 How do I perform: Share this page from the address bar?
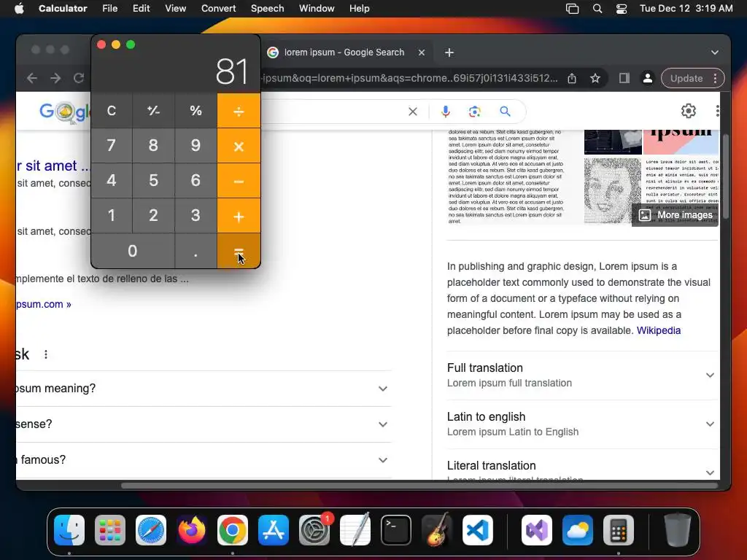pyautogui.click(x=572, y=79)
